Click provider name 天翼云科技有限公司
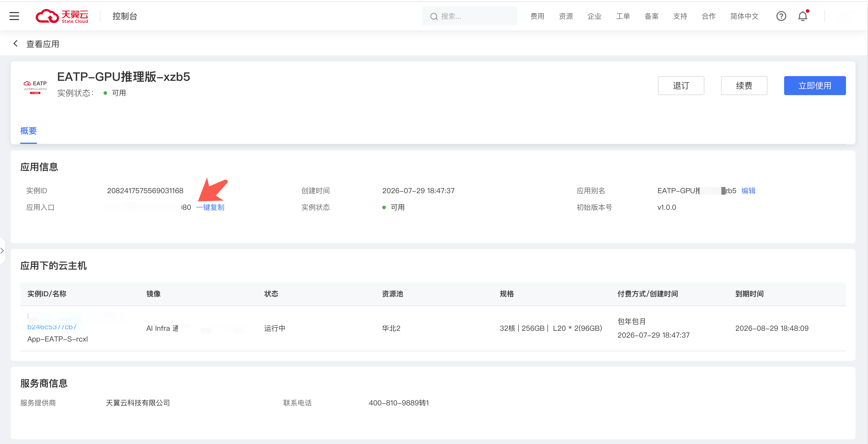 pyautogui.click(x=137, y=403)
